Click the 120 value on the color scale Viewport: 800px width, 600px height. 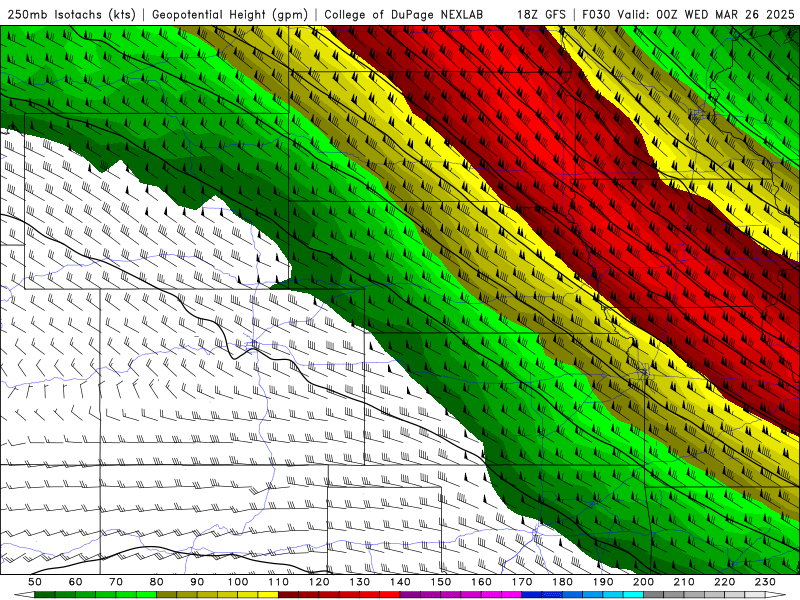coord(319,582)
